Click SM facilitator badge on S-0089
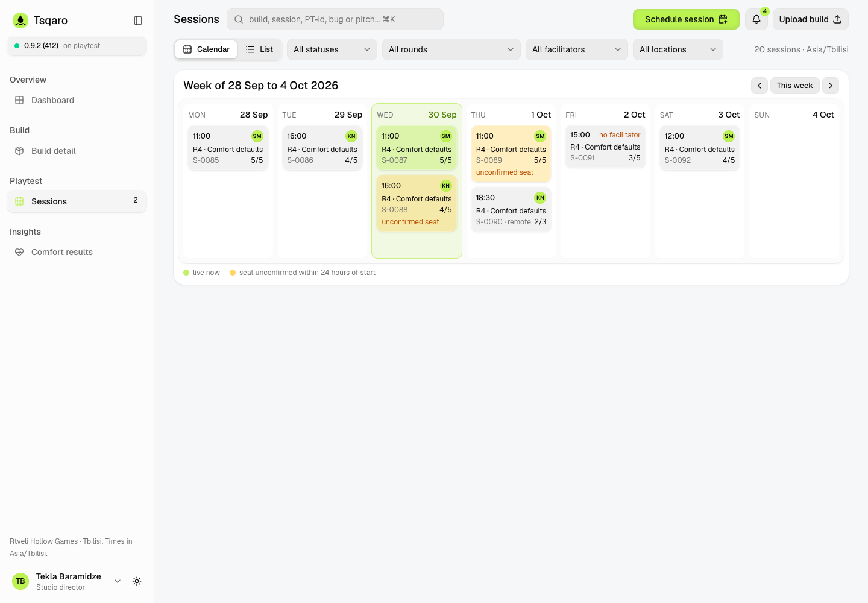868x603 pixels. click(540, 136)
